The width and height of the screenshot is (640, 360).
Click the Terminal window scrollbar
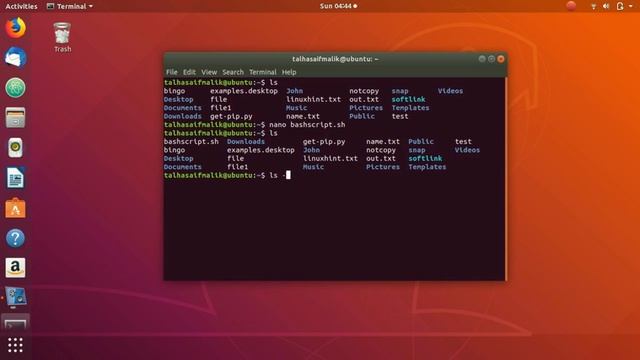505,179
